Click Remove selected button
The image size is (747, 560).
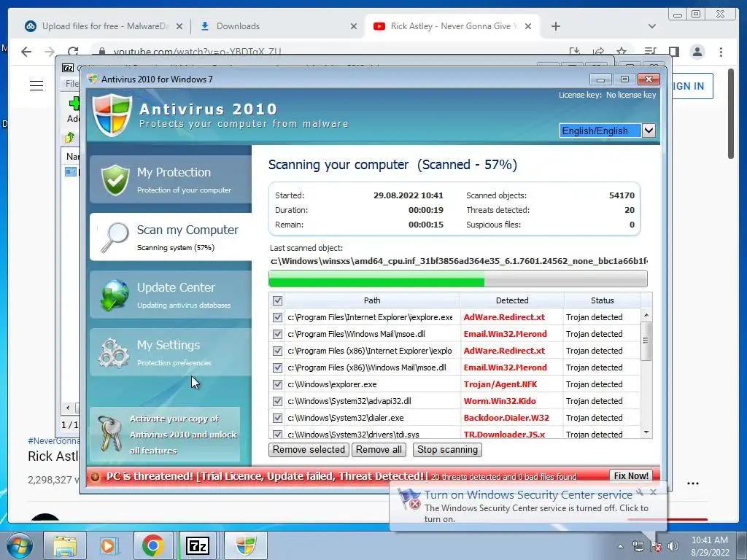309,449
